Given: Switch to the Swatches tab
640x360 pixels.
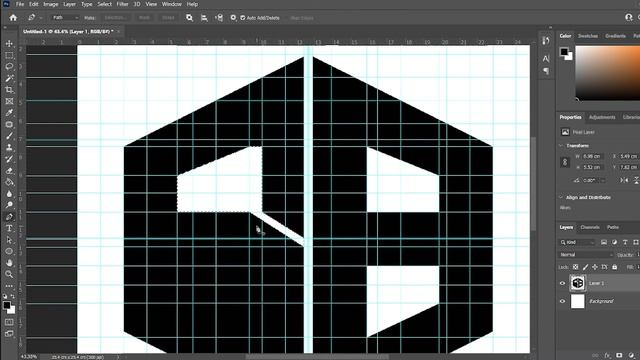Looking at the screenshot, I should (x=588, y=36).
